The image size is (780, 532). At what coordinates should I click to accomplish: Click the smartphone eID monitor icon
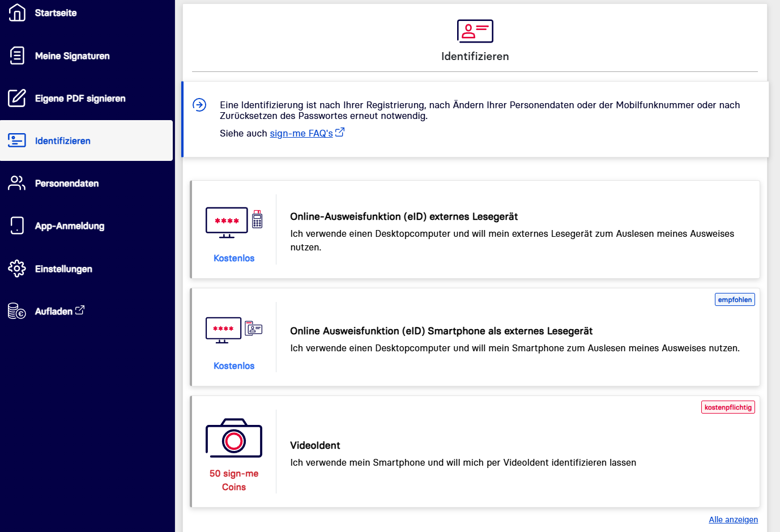pyautogui.click(x=224, y=330)
